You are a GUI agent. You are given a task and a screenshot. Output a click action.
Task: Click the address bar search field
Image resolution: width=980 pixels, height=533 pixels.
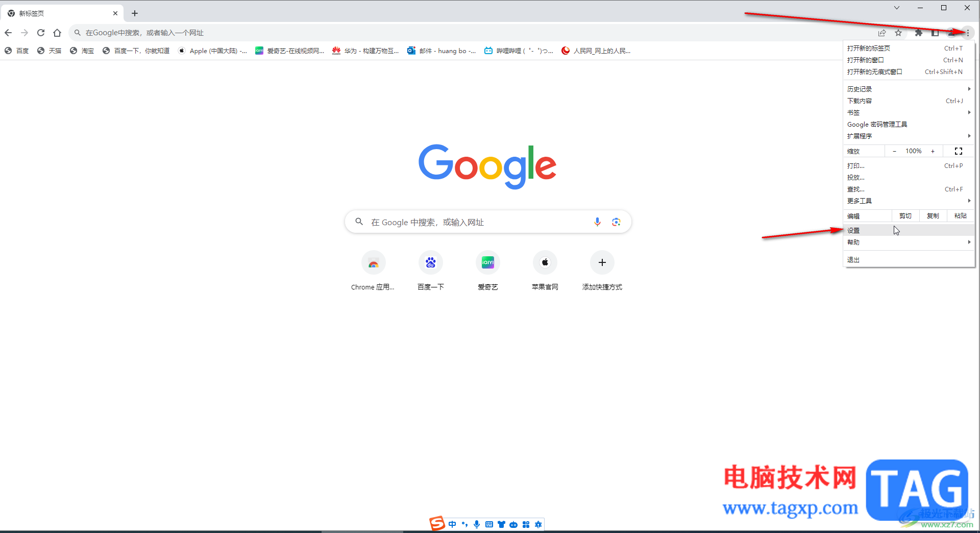(472, 33)
